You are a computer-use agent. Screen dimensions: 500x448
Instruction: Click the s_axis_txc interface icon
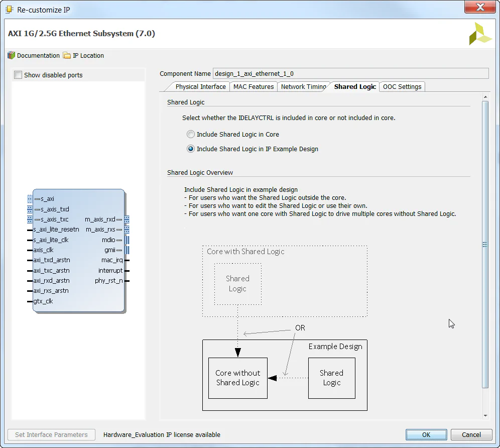[x=38, y=219]
